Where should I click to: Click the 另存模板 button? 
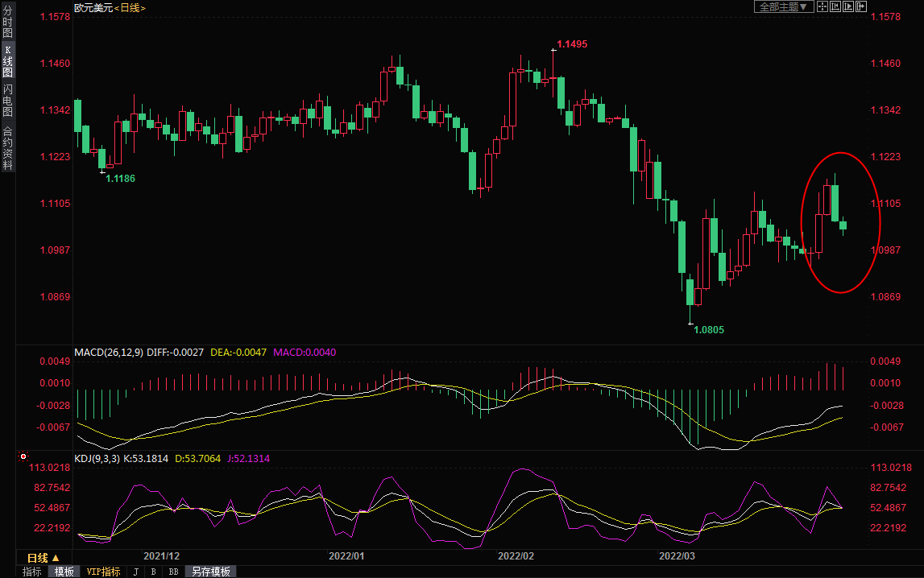[x=210, y=572]
